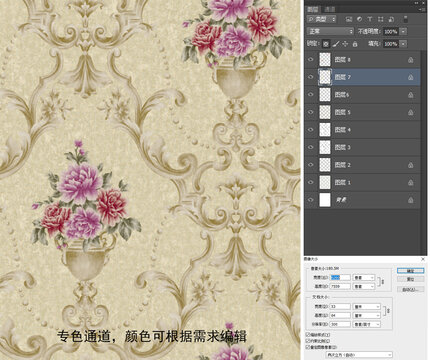Click the fill 100% value field
The width and height of the screenshot is (430, 360).
[391, 44]
